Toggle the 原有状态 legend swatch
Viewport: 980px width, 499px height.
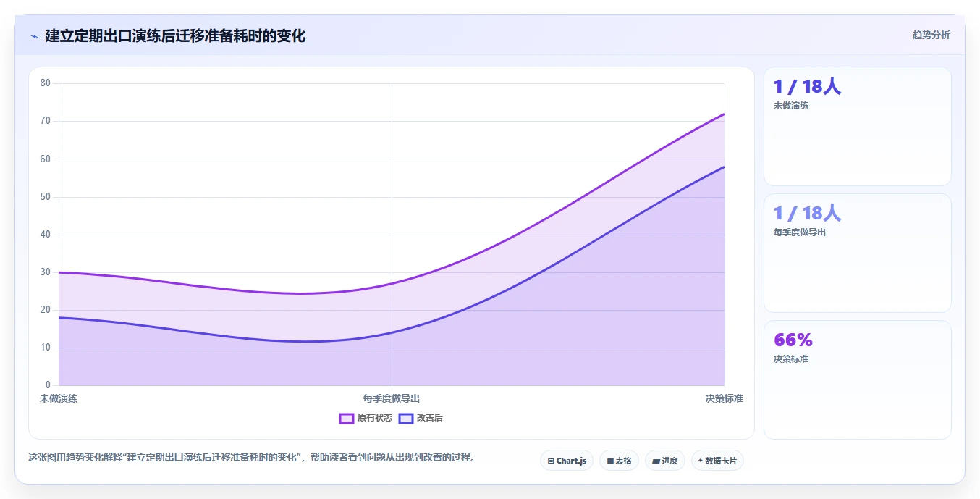click(346, 418)
